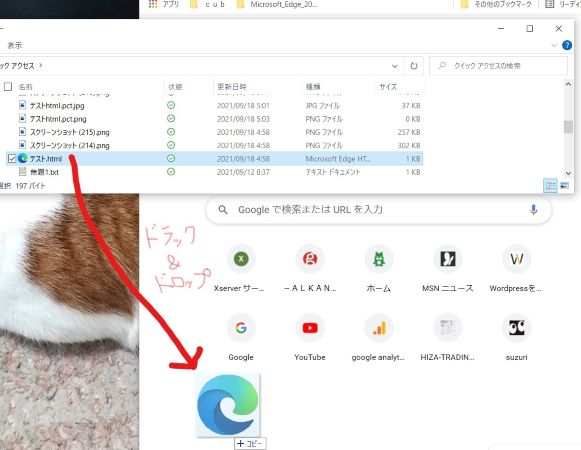Focus the Google search or URL box

coord(378,210)
